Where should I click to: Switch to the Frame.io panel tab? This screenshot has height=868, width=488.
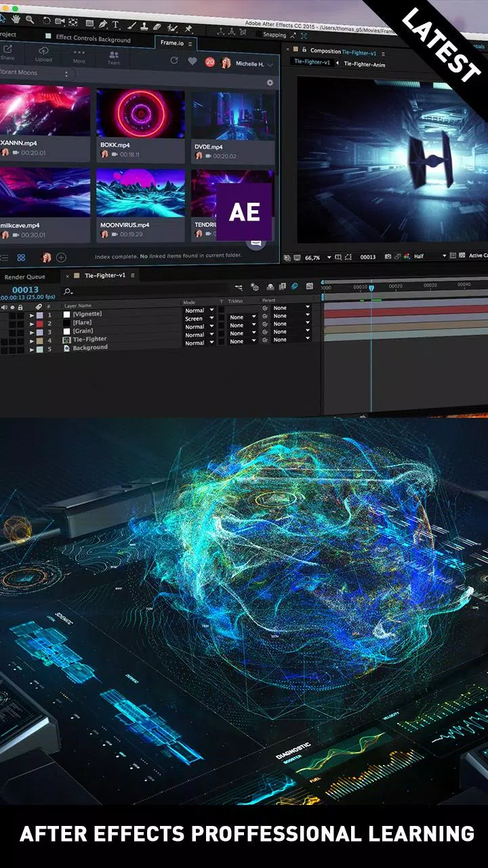(171, 43)
